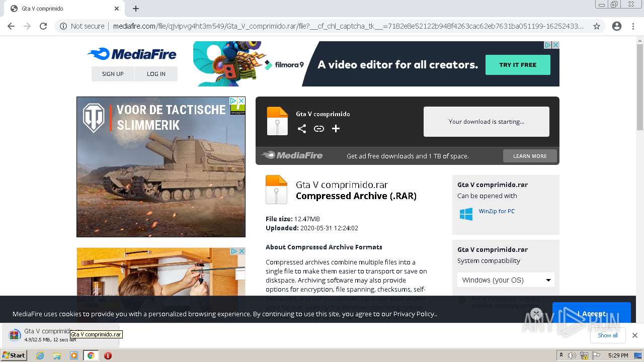Show hidden tray icons arrow
The height and width of the screenshot is (362, 644).
pyautogui.click(x=561, y=355)
